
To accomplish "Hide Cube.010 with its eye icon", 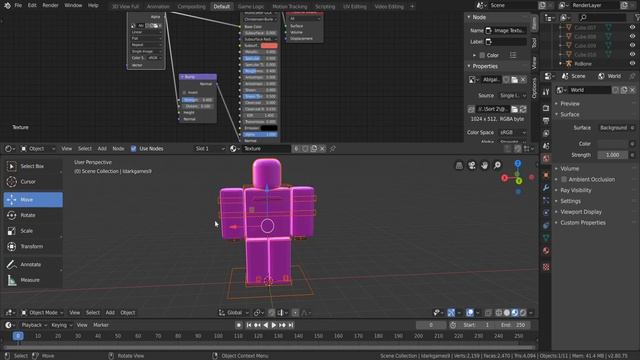I will point(632,54).
